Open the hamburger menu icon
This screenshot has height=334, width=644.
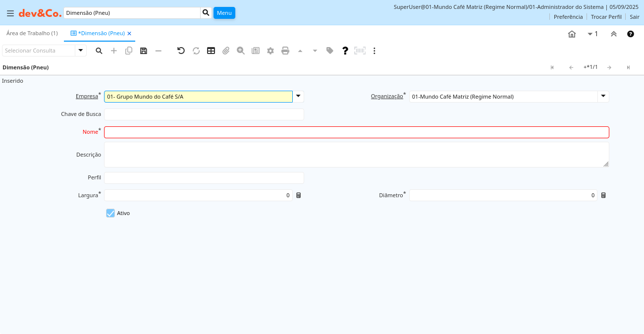[x=10, y=13]
